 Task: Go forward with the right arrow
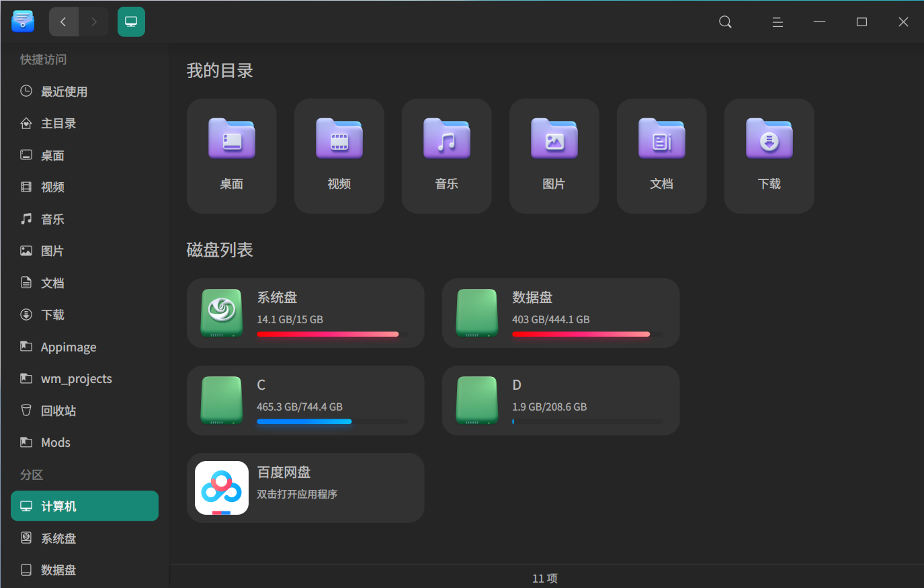94,22
